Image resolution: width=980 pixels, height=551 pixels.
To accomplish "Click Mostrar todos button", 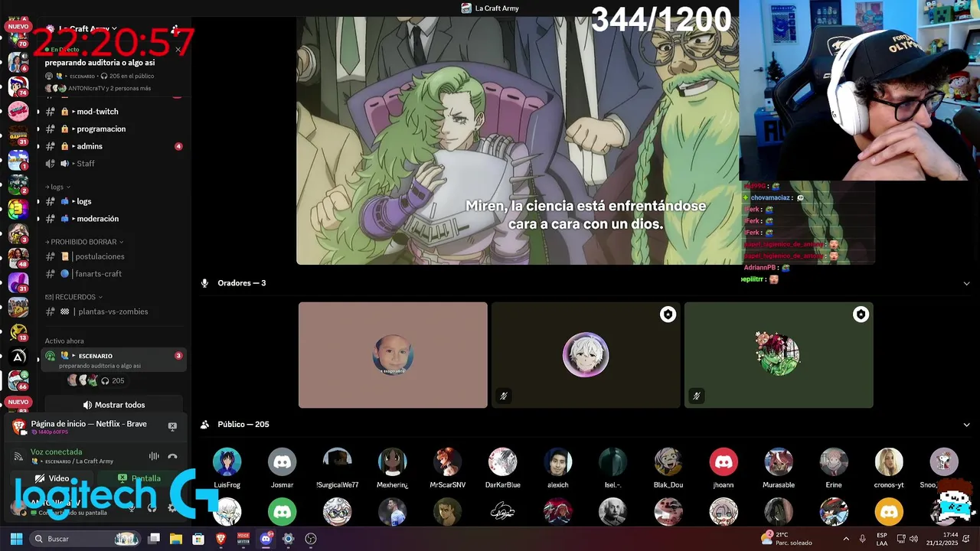I will click(x=113, y=405).
